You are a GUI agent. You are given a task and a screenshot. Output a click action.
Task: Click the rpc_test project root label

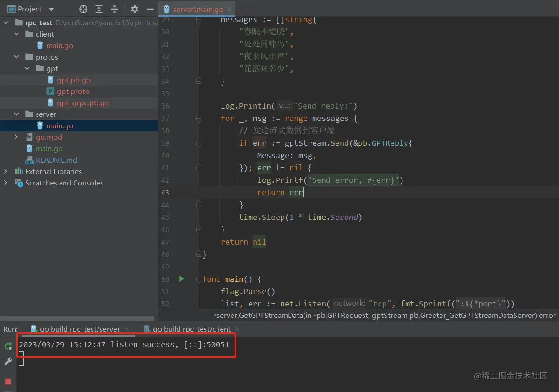click(39, 22)
